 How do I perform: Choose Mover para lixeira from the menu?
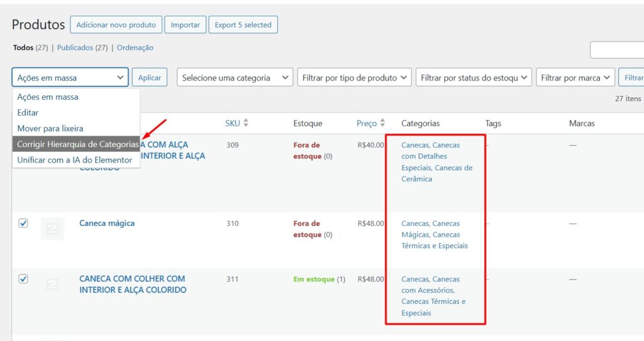[50, 128]
